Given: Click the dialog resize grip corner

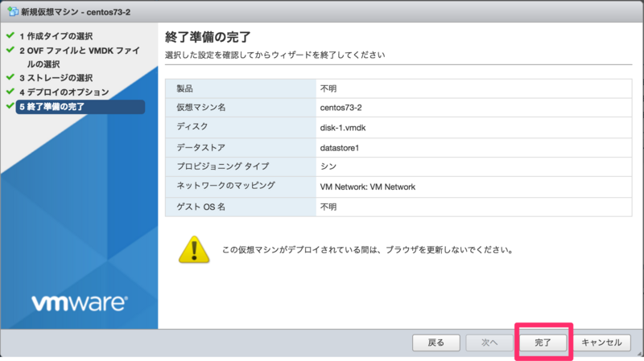Looking at the screenshot, I should coord(640,354).
